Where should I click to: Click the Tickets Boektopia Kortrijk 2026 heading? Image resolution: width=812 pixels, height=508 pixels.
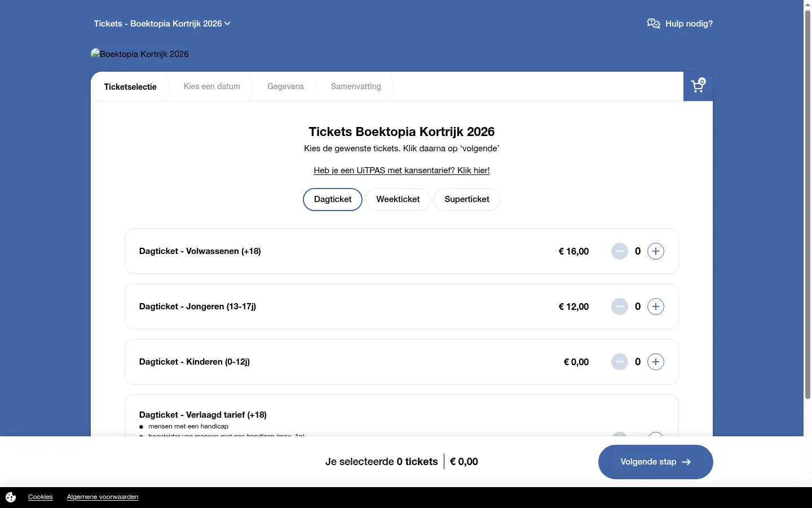click(x=401, y=132)
